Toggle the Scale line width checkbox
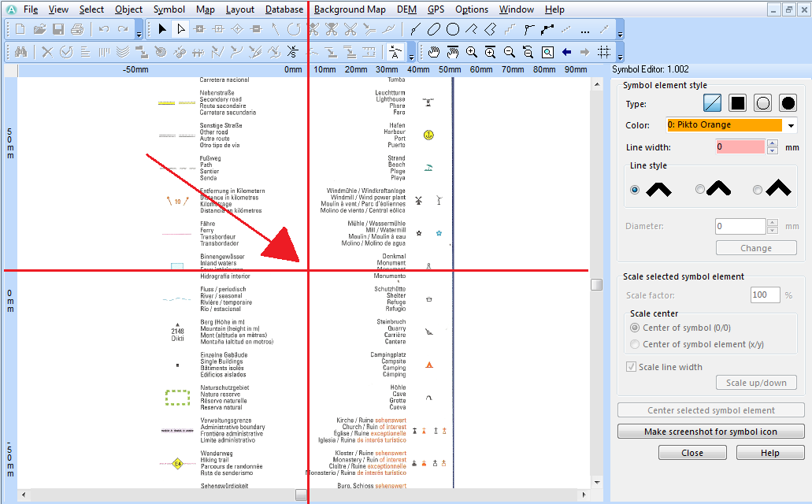This screenshot has width=812, height=504. coord(632,367)
